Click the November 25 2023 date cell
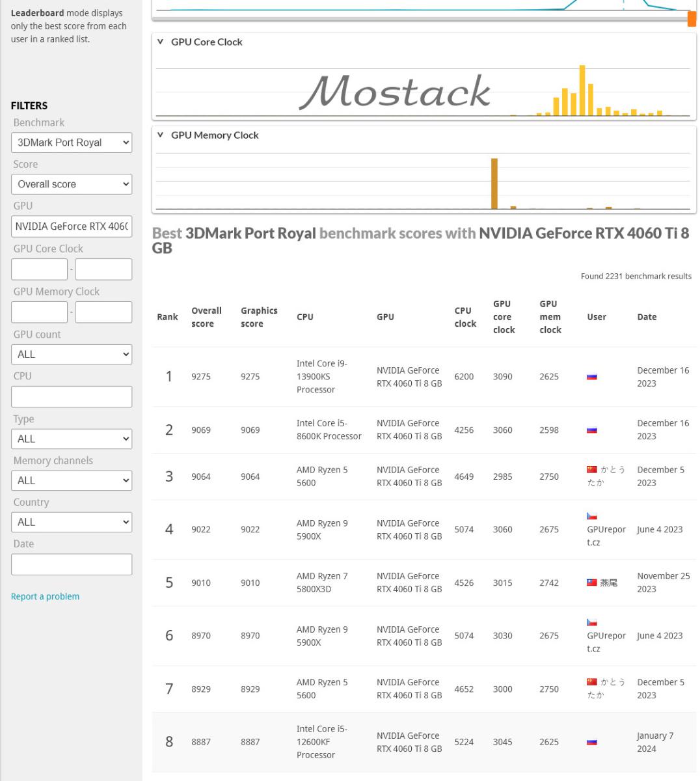 (664, 582)
